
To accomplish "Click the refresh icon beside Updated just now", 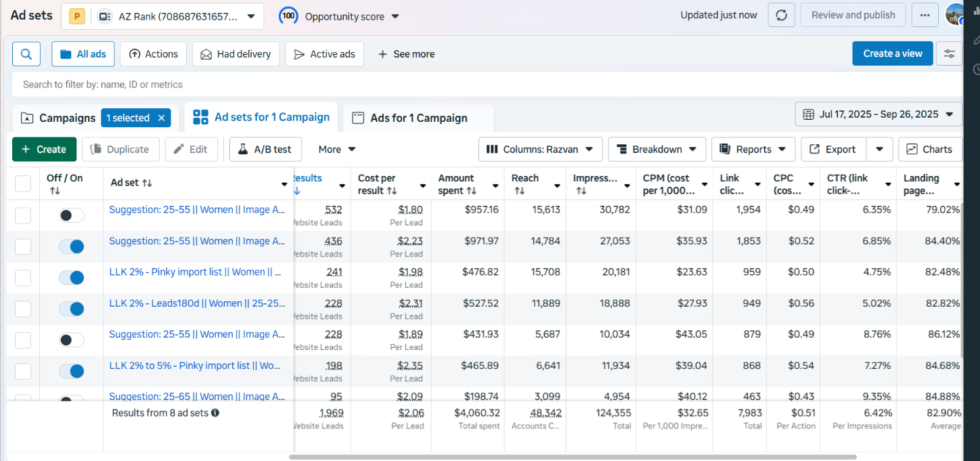I will (781, 15).
